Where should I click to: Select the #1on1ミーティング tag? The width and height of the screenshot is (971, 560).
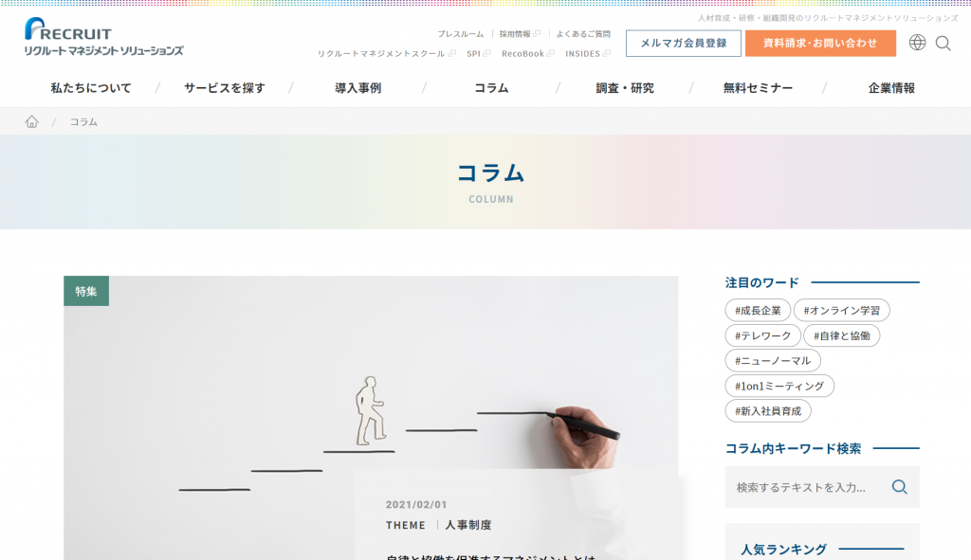(779, 386)
